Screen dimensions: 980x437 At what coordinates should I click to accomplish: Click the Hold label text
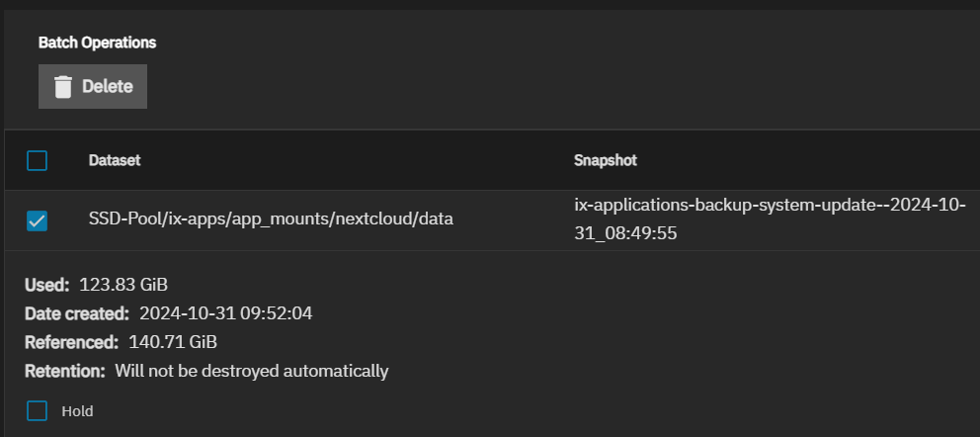[x=77, y=411]
